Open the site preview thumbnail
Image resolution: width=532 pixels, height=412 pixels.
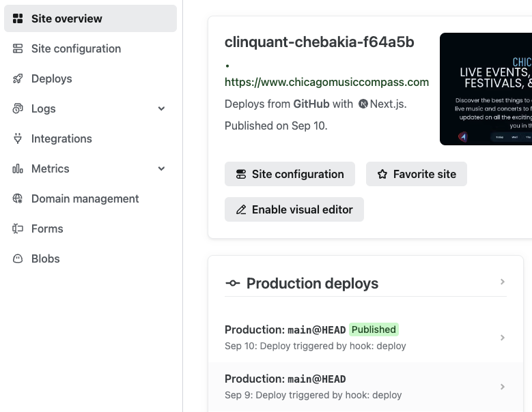pos(486,89)
